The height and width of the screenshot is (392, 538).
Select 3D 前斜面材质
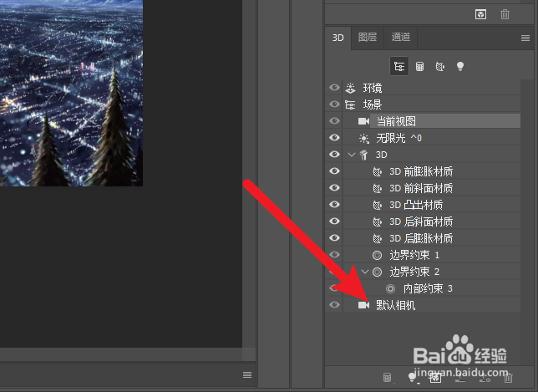421,188
